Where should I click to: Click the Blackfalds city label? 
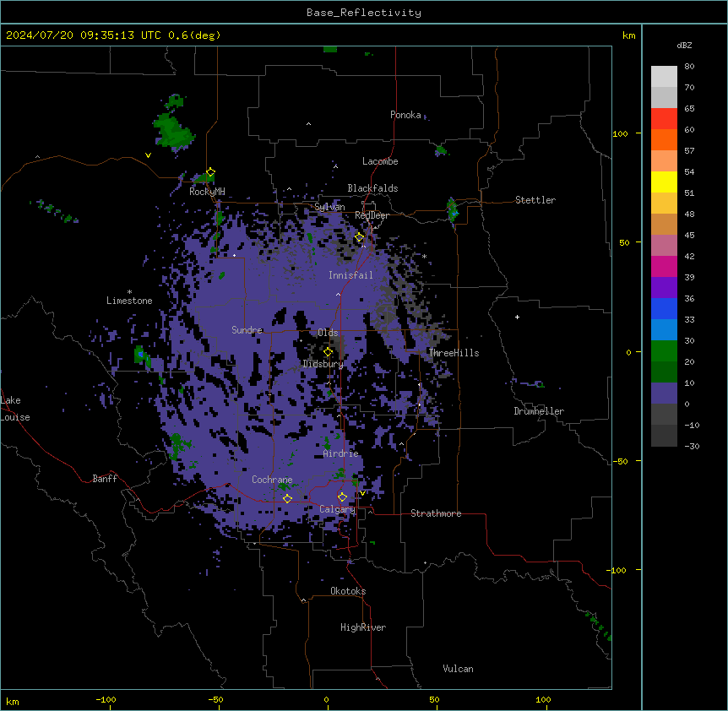(x=372, y=188)
